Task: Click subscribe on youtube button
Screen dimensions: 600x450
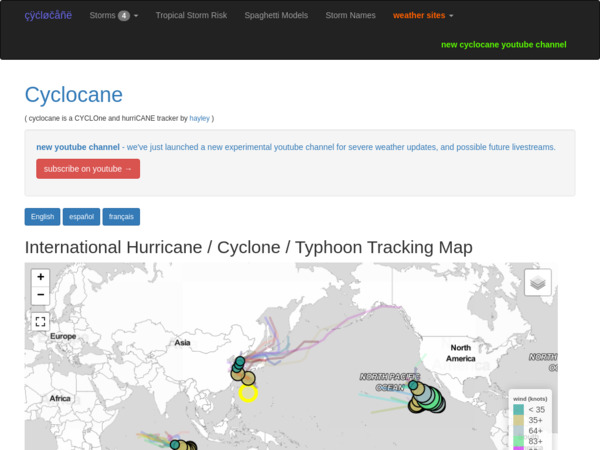Action: tap(88, 169)
